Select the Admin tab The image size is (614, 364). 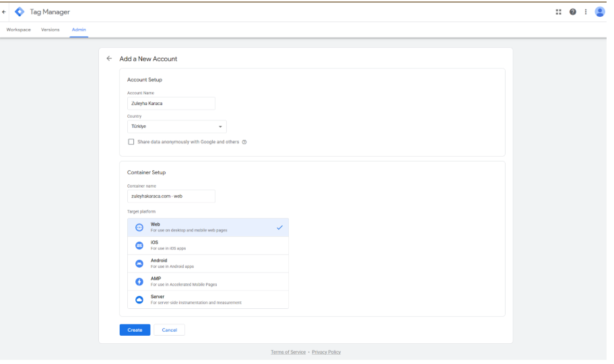point(79,30)
